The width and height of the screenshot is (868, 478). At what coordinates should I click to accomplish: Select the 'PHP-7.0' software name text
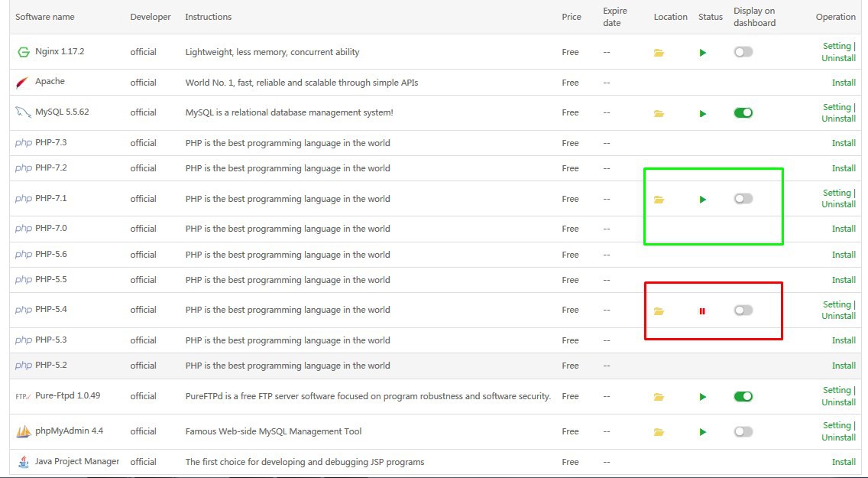[x=51, y=228]
